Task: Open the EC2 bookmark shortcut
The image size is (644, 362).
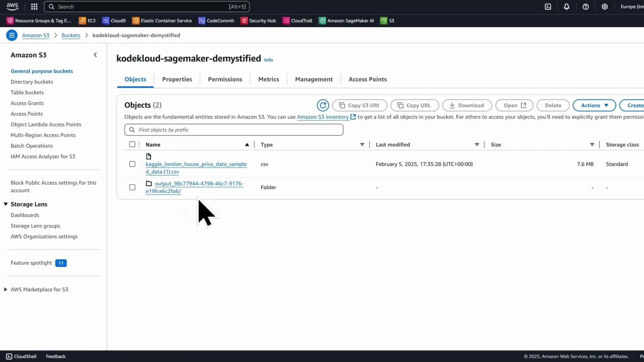Action: coord(87,21)
